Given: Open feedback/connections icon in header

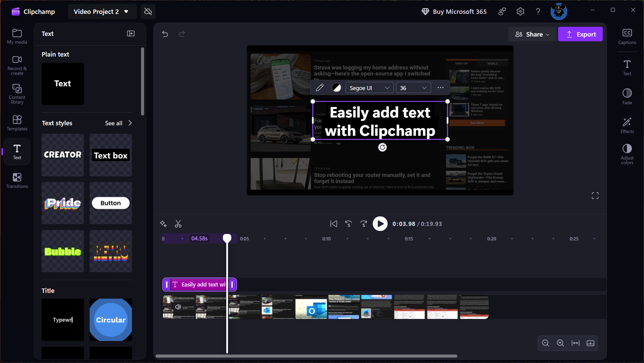Looking at the screenshot, I should click(x=502, y=12).
